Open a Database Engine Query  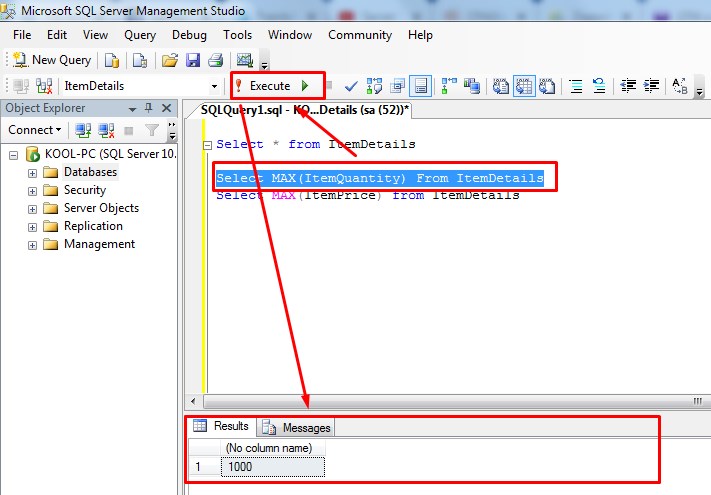[x=112, y=60]
